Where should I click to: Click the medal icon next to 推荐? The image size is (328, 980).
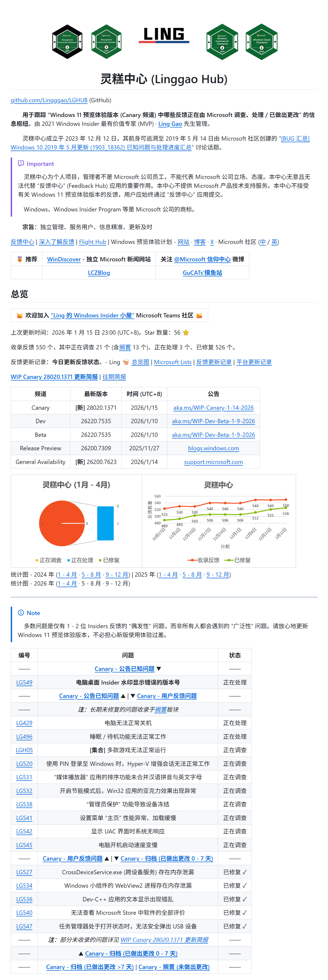[20, 259]
